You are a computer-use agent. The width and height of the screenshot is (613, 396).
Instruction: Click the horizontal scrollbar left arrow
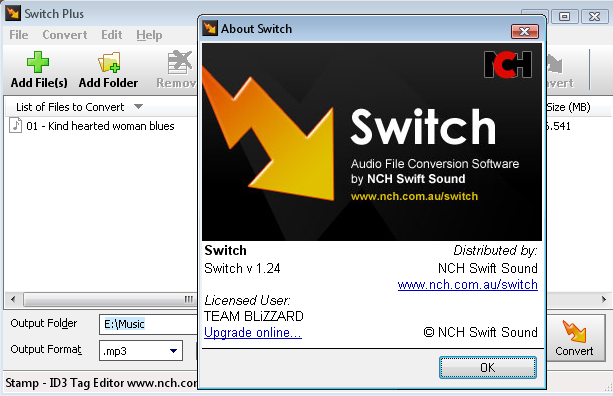pos(13,300)
